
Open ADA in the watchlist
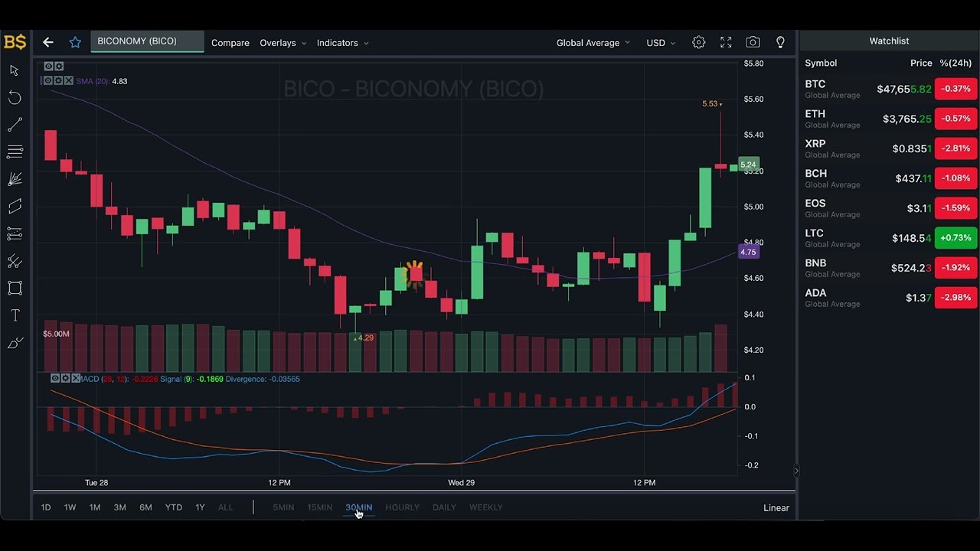[890, 298]
